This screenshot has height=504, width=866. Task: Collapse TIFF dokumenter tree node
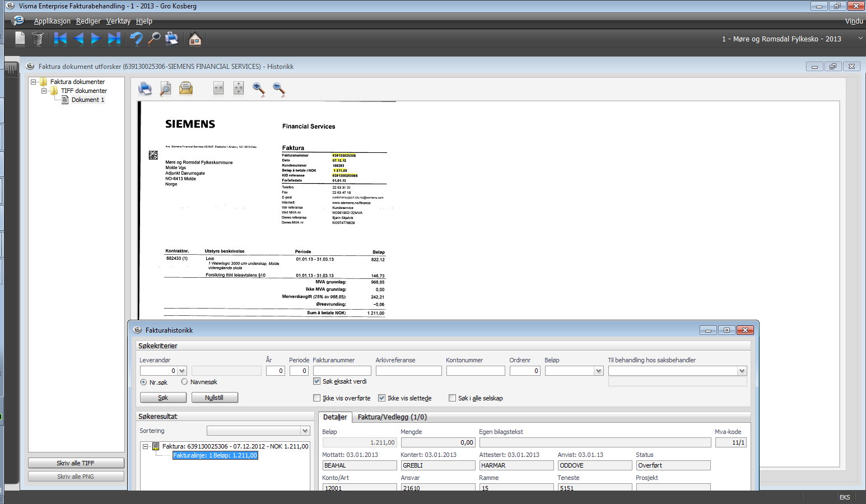44,91
